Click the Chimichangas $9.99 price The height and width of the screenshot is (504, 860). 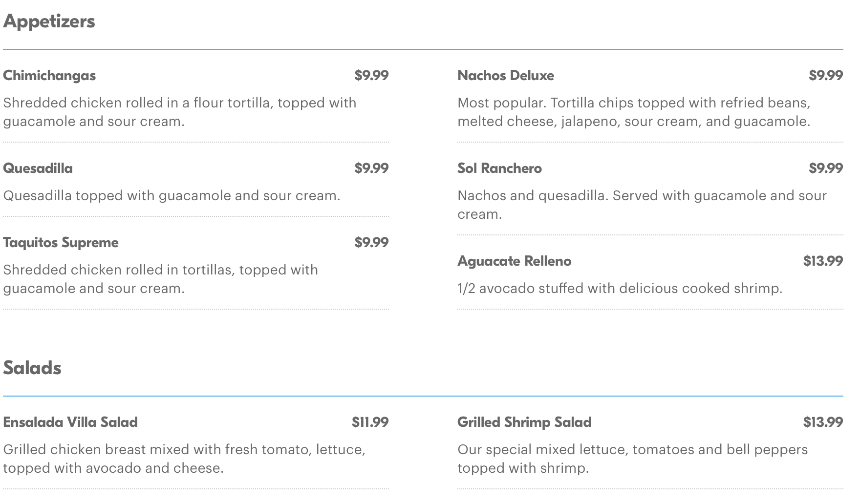(371, 76)
